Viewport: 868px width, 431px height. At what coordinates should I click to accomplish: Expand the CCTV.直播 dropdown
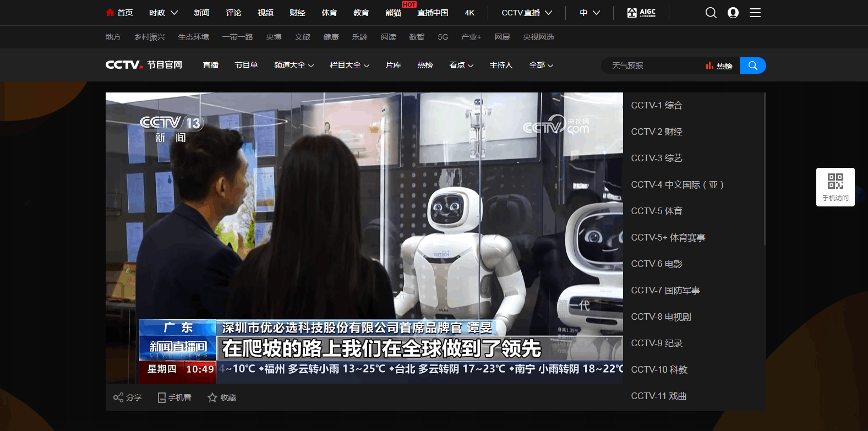527,13
